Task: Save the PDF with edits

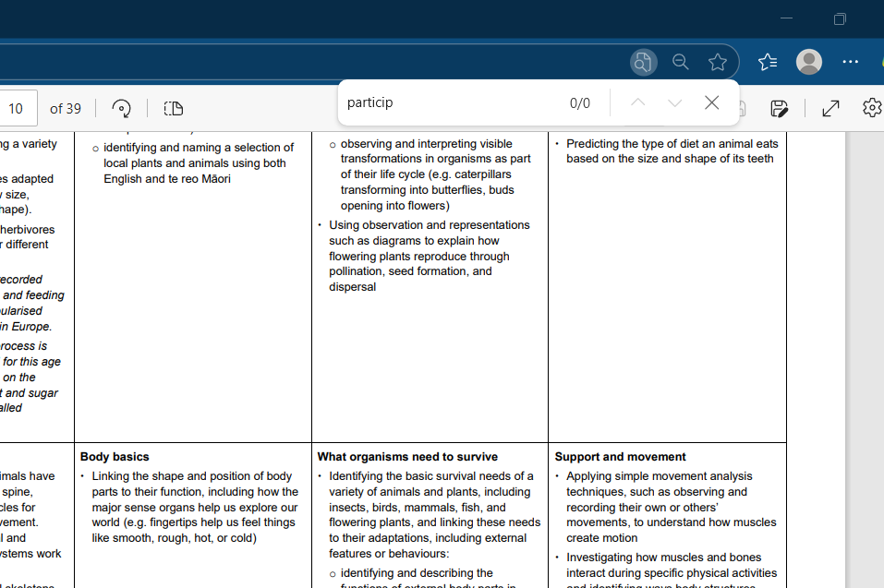Action: (x=779, y=108)
